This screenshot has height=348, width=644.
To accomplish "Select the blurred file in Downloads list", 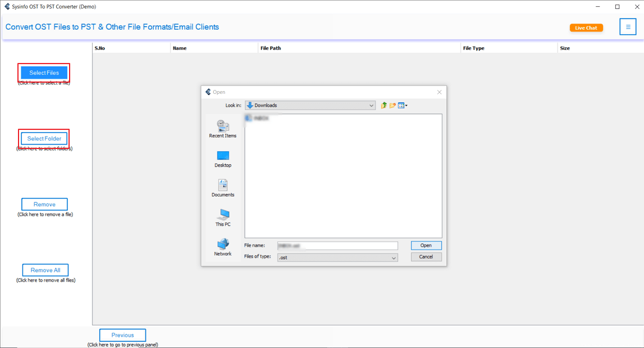I will tap(258, 118).
